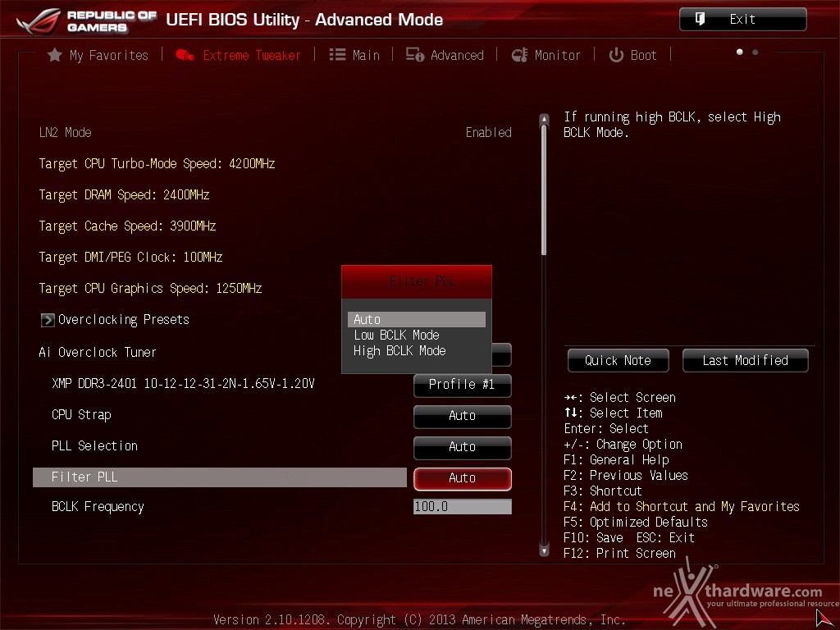This screenshot has height=630, width=840.
Task: Click Target DRAM Speed: 2400MHz text
Action: [125, 195]
